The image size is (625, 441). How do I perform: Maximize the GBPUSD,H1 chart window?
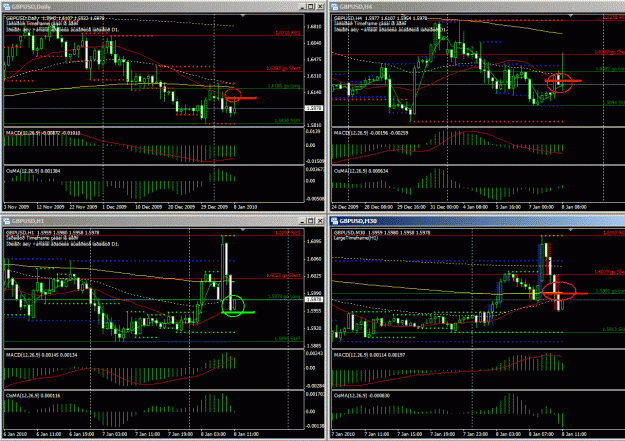click(311, 220)
